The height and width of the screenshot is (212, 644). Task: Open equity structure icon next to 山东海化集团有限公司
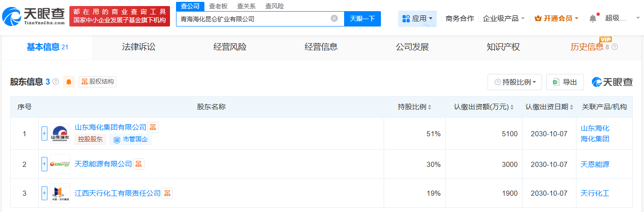(x=153, y=127)
